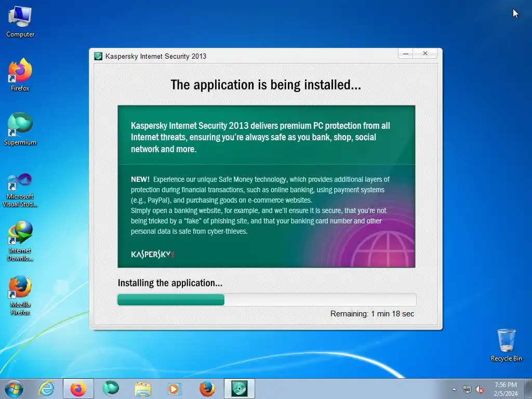Image resolution: width=532 pixels, height=399 pixels.
Task: Select the Mozilla Firefox desktop shortcut
Action: click(20, 295)
